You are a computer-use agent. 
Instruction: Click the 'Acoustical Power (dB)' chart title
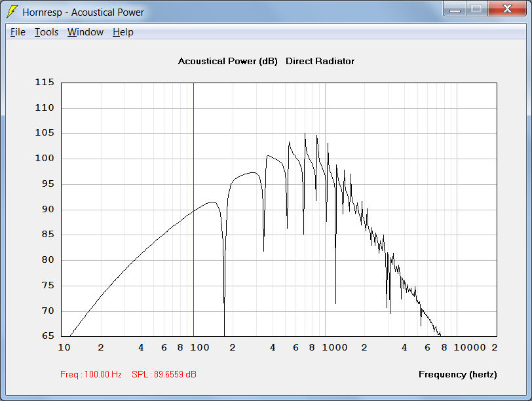[227, 62]
